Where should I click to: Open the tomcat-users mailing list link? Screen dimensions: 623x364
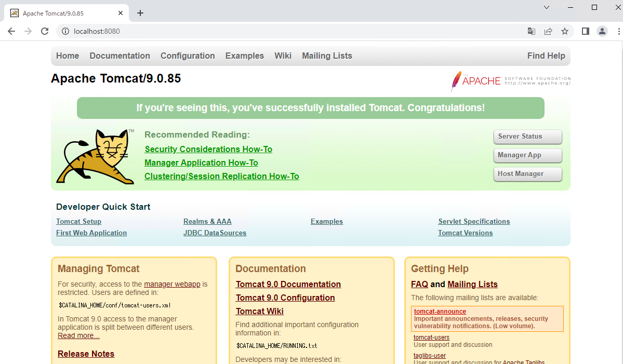pos(431,338)
